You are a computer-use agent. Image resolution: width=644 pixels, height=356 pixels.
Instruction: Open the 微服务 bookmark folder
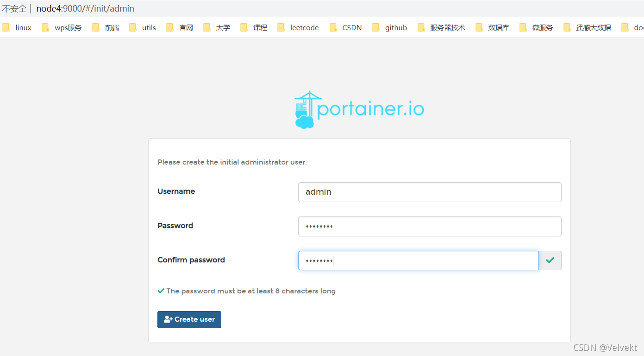[x=536, y=28]
